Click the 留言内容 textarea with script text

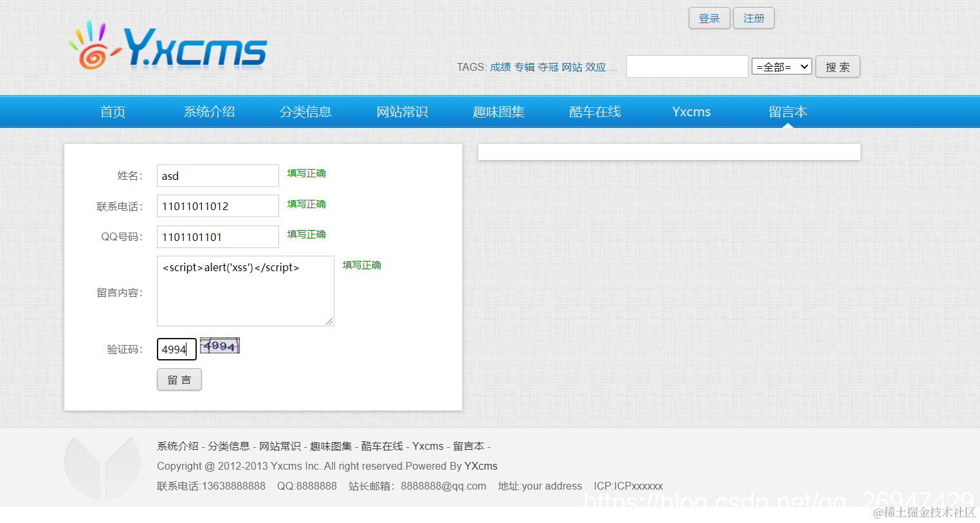(x=246, y=291)
